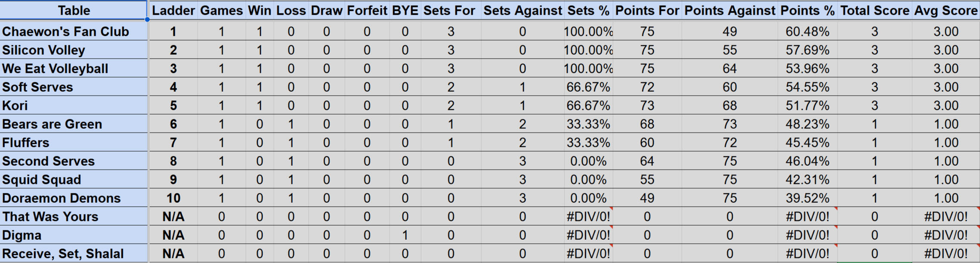980x263 pixels.
Task: Click the 'That Was Yours' team cell
Action: point(50,217)
